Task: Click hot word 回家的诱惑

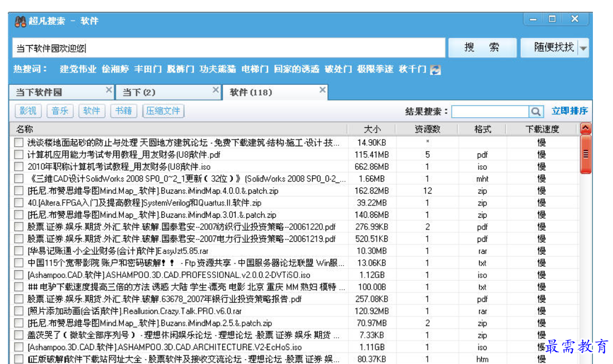Action: click(296, 70)
